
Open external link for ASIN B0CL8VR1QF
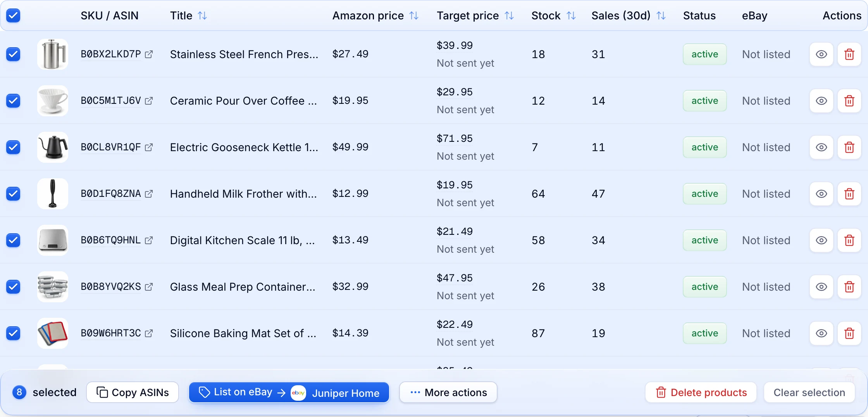tap(149, 147)
